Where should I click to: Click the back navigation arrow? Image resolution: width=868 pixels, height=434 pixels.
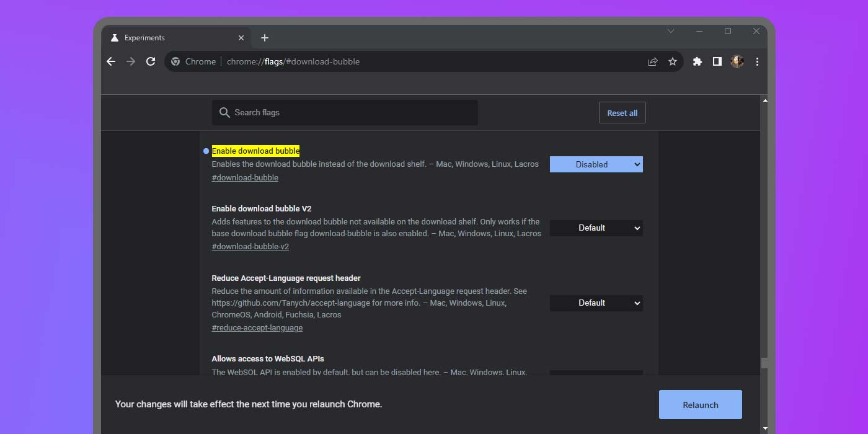tap(110, 61)
